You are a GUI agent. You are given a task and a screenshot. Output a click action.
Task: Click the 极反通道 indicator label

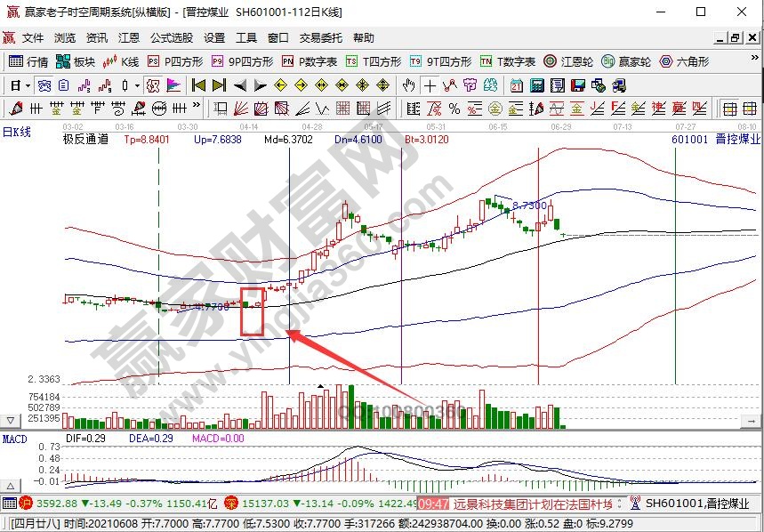coord(85,139)
